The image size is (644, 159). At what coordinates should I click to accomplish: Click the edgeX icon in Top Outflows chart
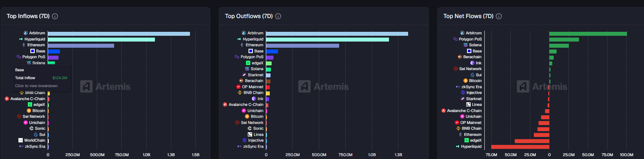(248, 63)
